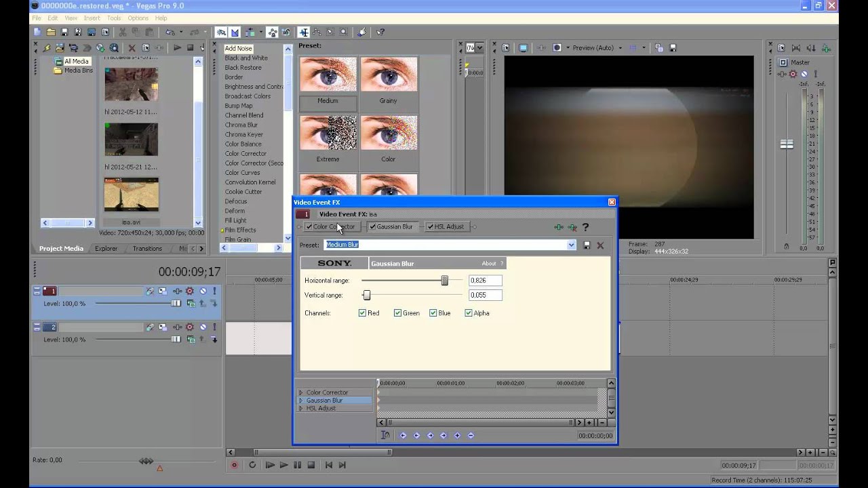Screen dimensions: 868x488
Task: Open the Undo history dropdown arrow
Action: pyautogui.click(x=181, y=32)
